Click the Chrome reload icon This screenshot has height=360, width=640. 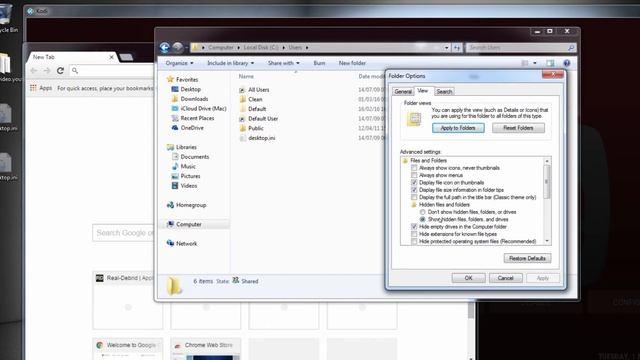(60, 71)
